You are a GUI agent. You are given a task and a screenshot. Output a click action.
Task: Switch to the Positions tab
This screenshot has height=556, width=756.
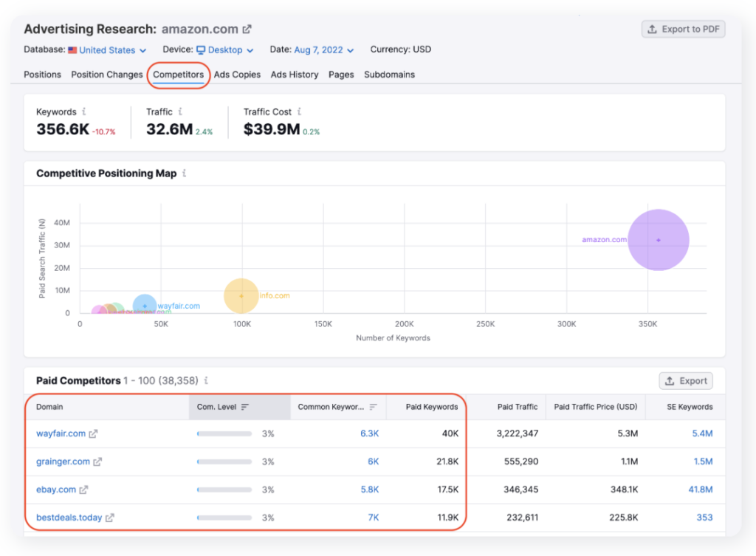tap(42, 75)
